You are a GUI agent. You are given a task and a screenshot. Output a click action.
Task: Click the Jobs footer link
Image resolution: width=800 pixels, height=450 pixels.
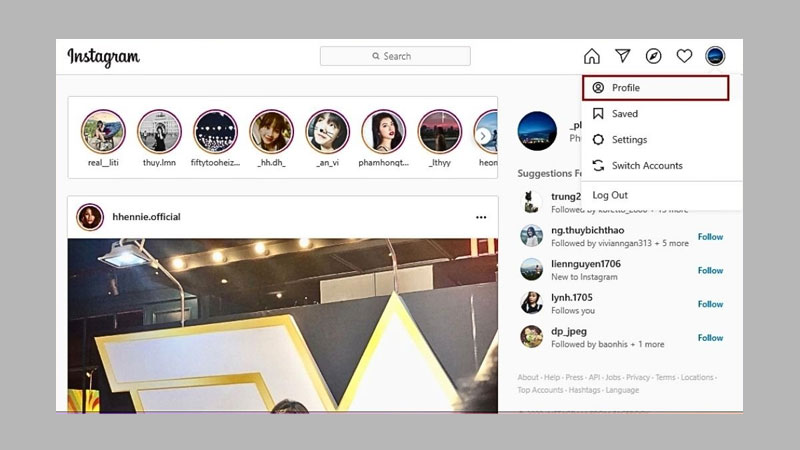click(613, 378)
